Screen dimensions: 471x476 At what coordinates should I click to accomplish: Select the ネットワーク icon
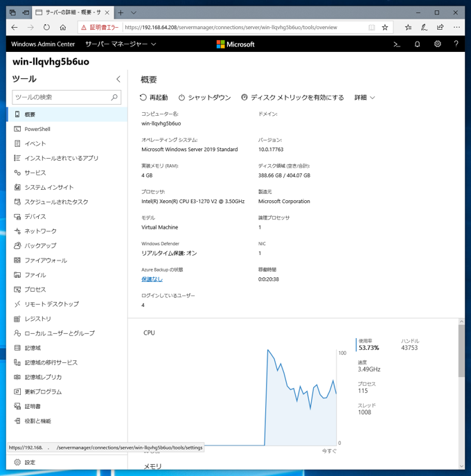pyautogui.click(x=17, y=231)
